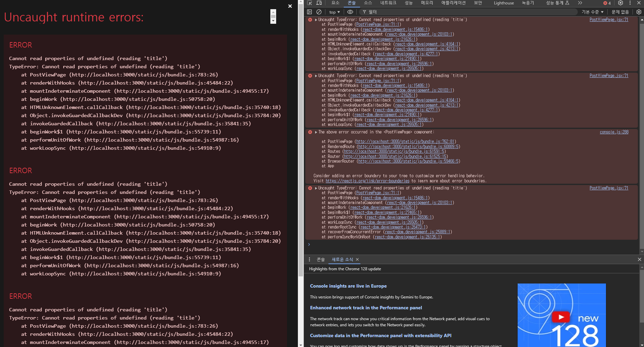Close the bottom drawer panel

(x=640, y=259)
